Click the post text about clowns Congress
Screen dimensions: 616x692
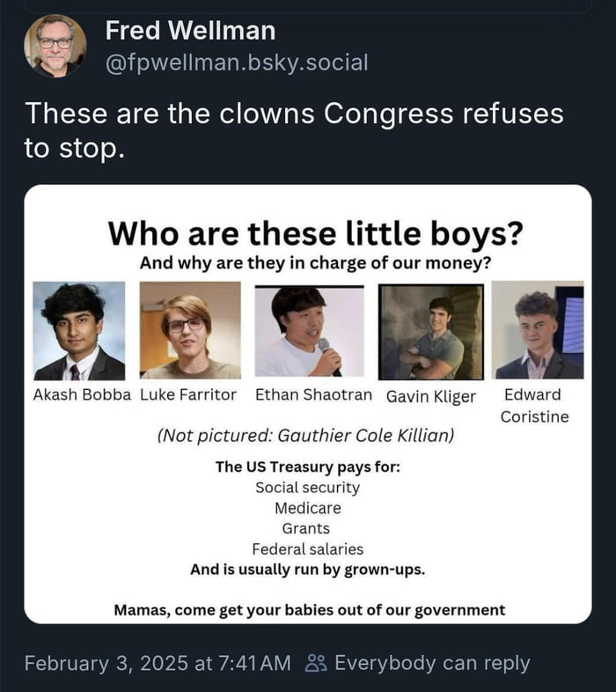pos(294,130)
